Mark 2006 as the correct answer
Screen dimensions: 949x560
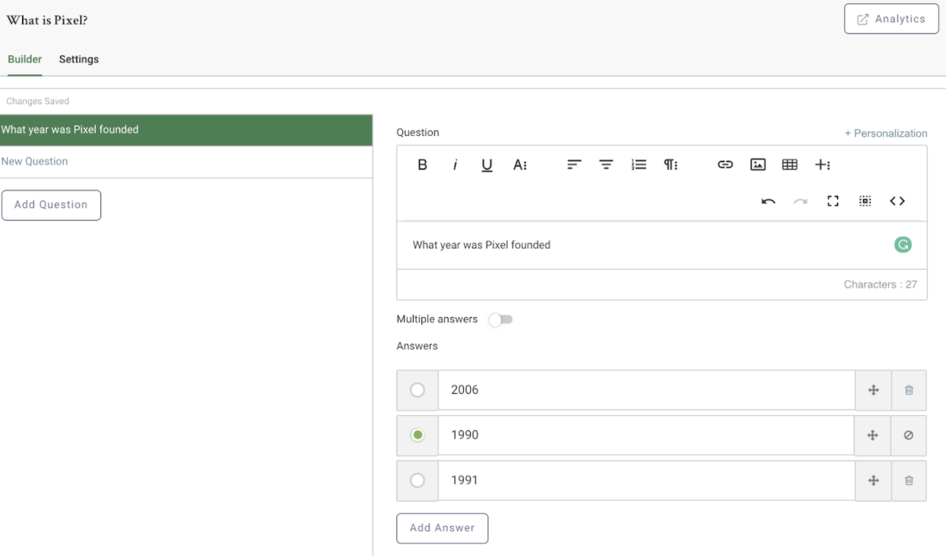tap(417, 390)
